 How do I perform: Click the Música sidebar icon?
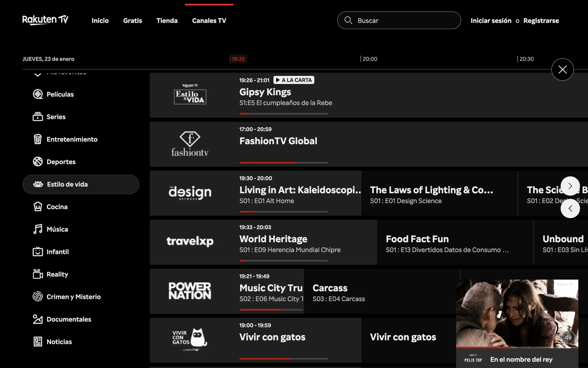(x=37, y=229)
